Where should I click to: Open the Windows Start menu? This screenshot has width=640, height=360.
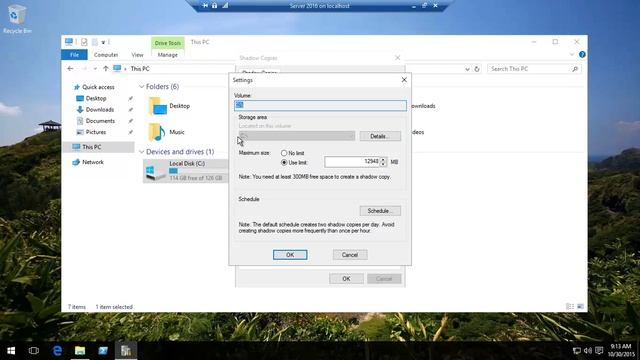pos(11,351)
